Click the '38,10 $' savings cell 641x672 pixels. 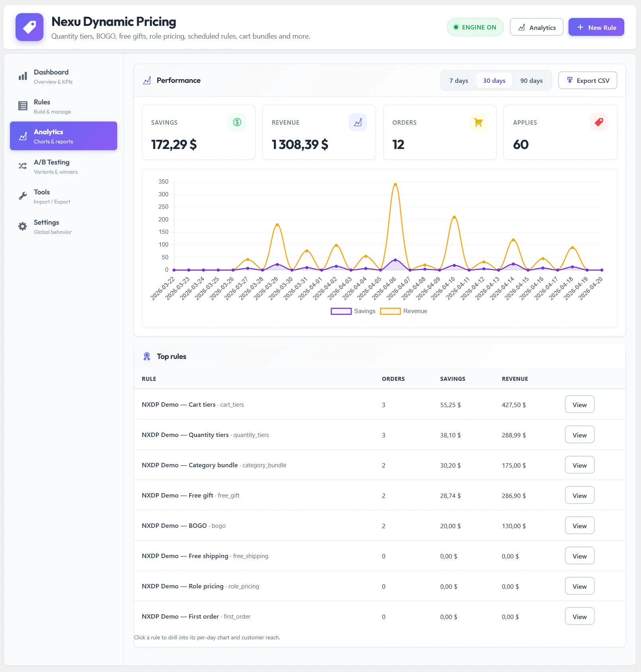(450, 435)
